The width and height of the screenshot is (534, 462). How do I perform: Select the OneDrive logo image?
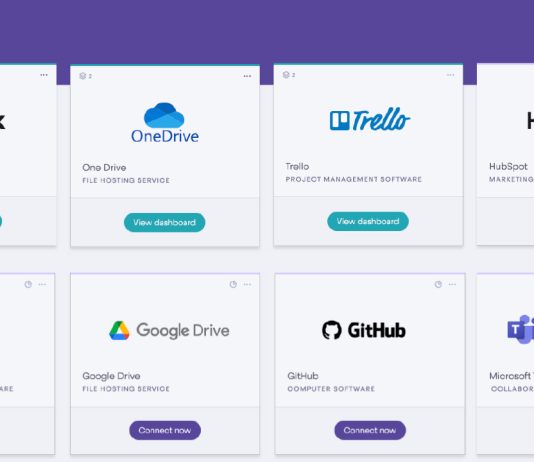click(165, 123)
